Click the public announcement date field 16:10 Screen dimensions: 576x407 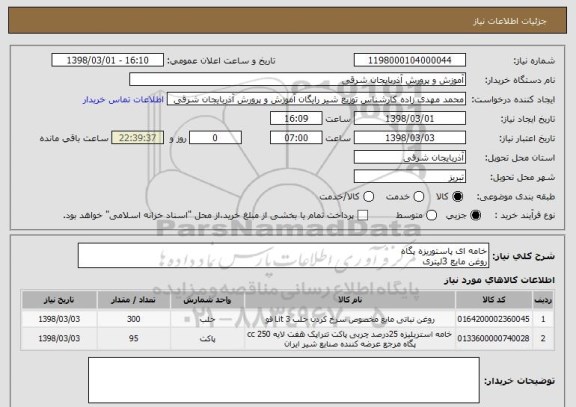108,60
